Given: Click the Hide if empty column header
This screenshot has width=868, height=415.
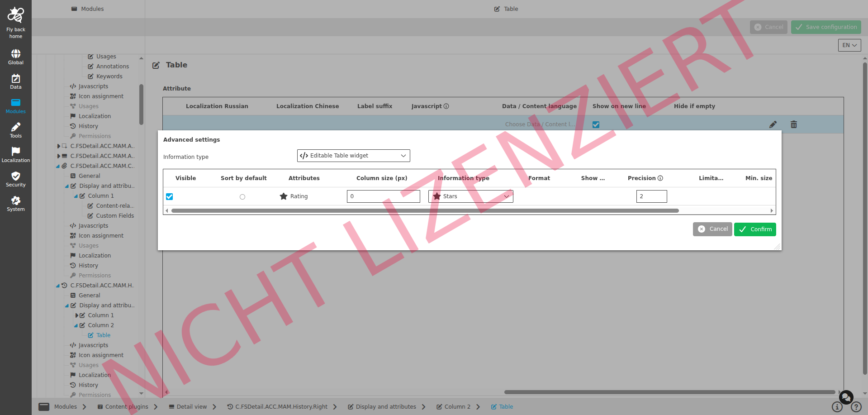Looking at the screenshot, I should pos(694,106).
